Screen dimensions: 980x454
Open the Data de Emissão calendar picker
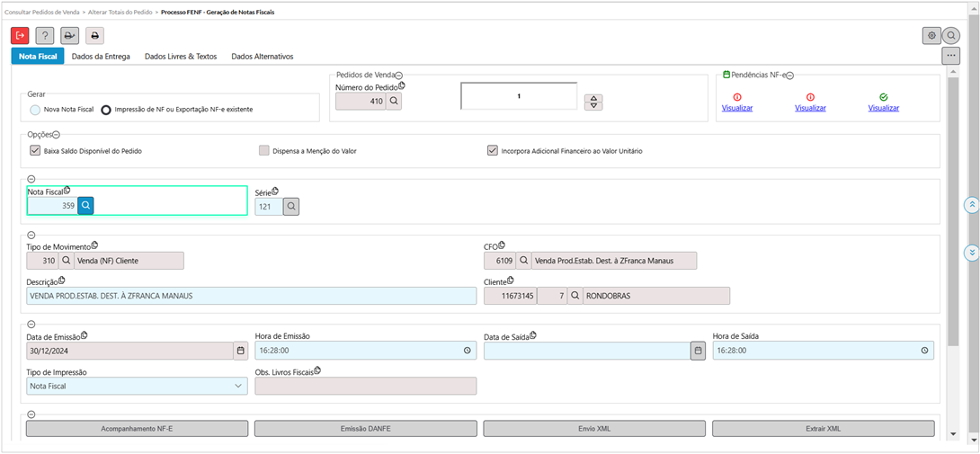(240, 351)
